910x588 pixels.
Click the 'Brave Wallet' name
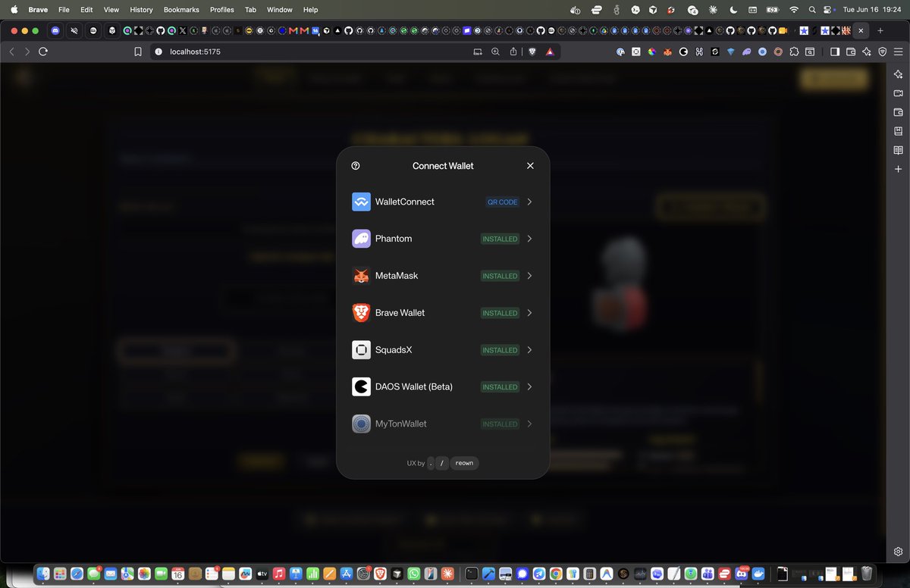pyautogui.click(x=400, y=313)
